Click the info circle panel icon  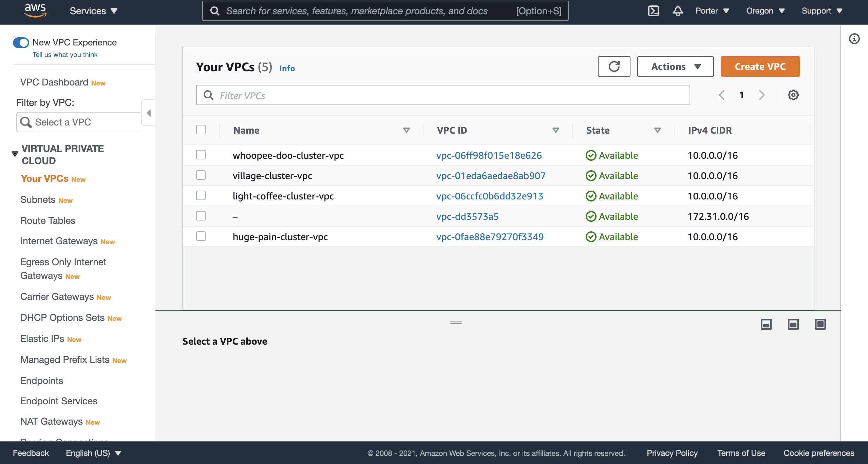854,39
